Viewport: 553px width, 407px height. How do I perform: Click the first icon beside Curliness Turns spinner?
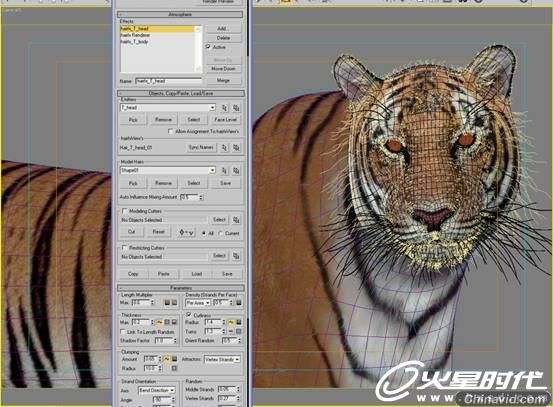[x=231, y=332]
